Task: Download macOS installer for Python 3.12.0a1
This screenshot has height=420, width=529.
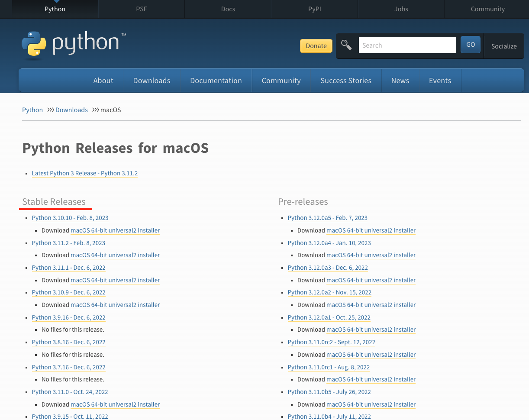Action: (371, 330)
